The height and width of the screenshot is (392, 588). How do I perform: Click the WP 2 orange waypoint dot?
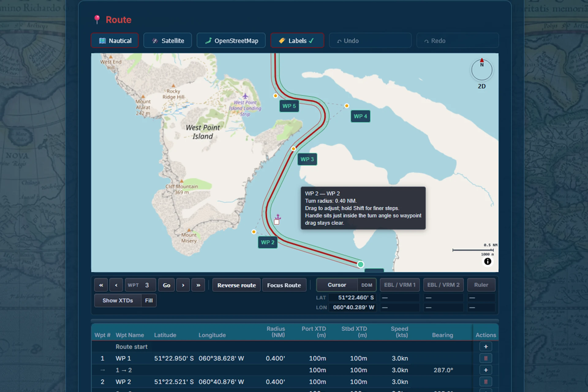click(x=254, y=232)
